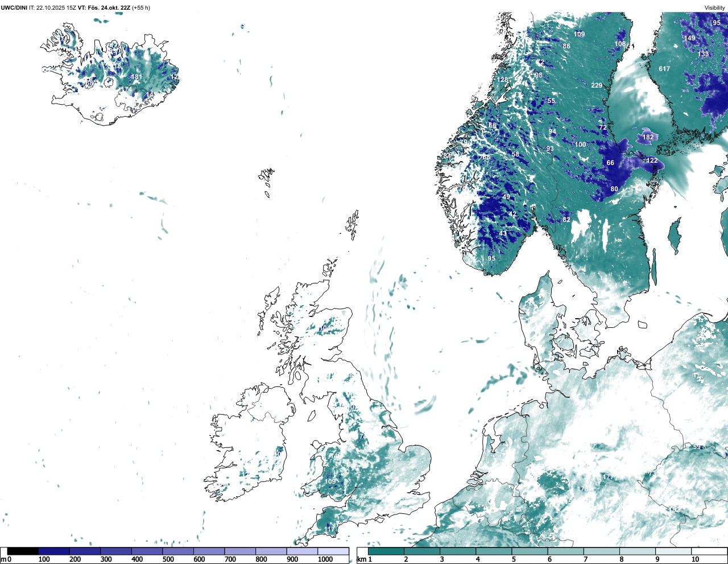
Task: Pick the 7–8 km pale teal segment
Action: [602, 551]
